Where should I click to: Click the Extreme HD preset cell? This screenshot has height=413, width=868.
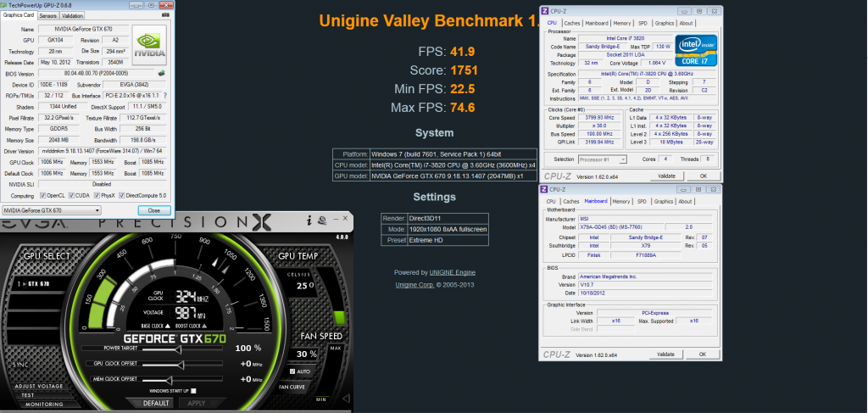tap(448, 240)
